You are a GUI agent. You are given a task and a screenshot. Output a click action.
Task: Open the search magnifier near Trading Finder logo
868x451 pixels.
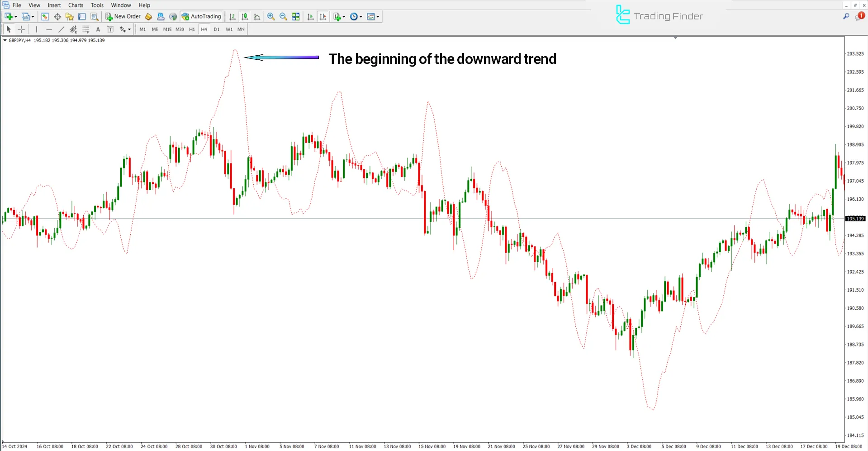coord(846,15)
